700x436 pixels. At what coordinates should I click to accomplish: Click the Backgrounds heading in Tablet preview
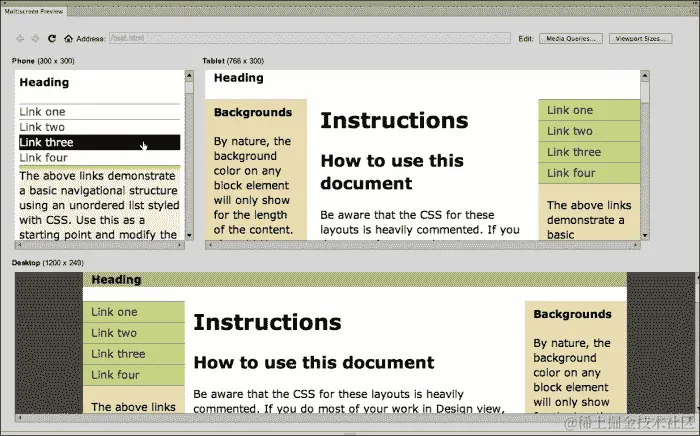click(x=253, y=112)
